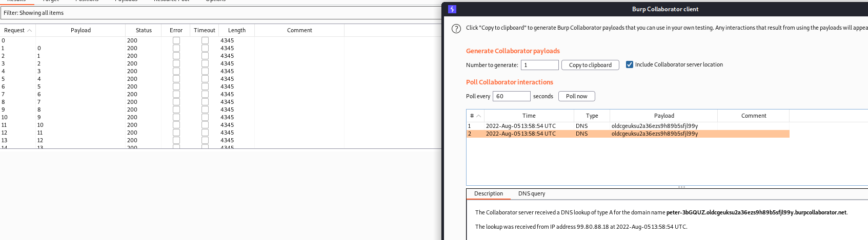Sort Collaborator interactions by Time header
This screenshot has height=240, width=868.
coord(529,116)
